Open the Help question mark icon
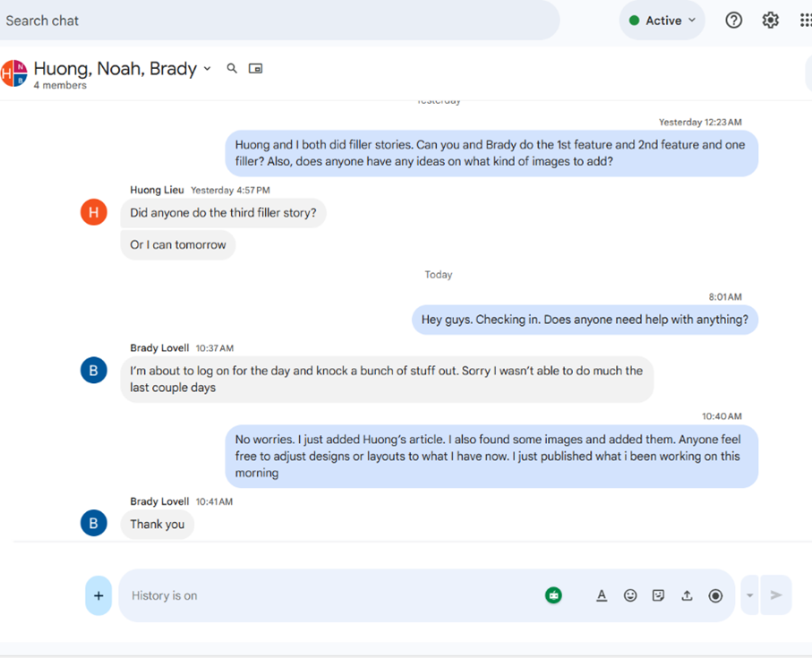This screenshot has width=812, height=658. pos(733,21)
